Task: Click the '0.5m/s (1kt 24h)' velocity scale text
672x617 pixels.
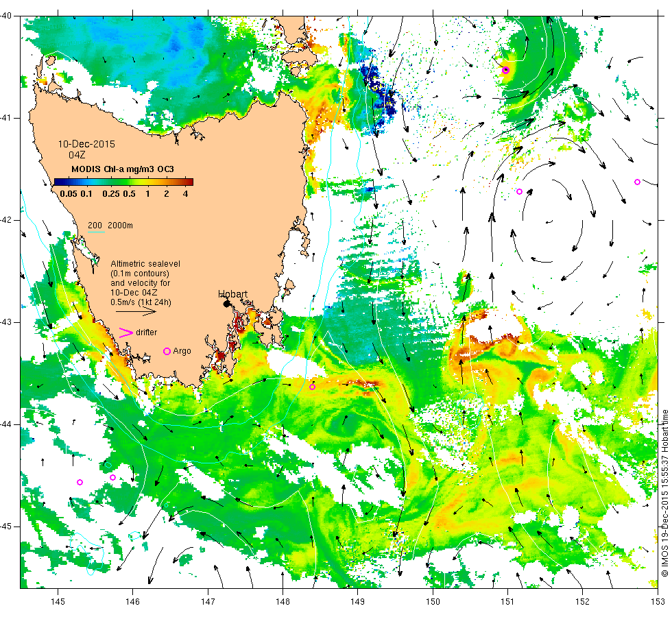Action: click(x=141, y=302)
